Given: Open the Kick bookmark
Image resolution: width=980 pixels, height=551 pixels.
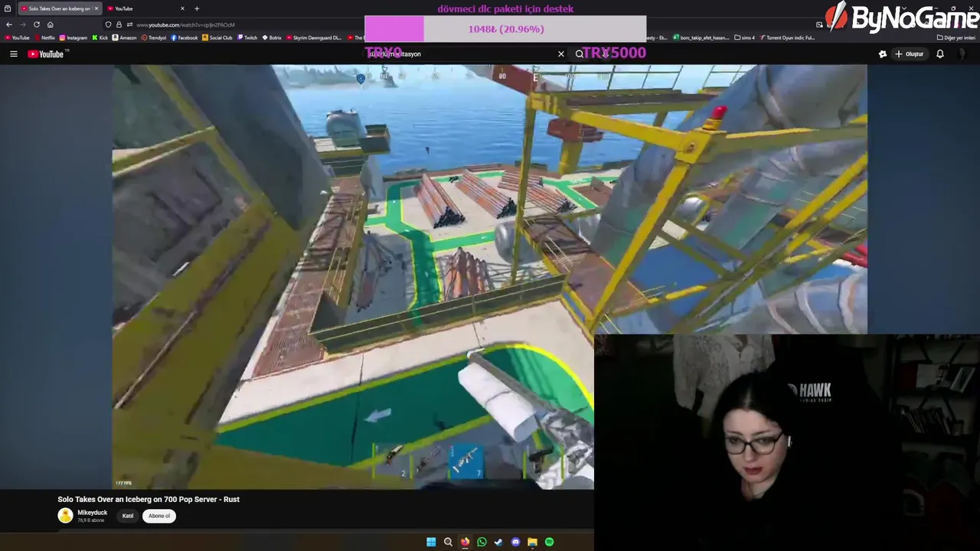Looking at the screenshot, I should point(100,37).
